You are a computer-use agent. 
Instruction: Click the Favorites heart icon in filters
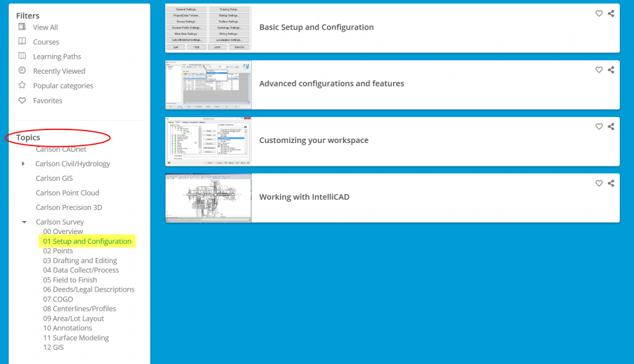pos(22,100)
